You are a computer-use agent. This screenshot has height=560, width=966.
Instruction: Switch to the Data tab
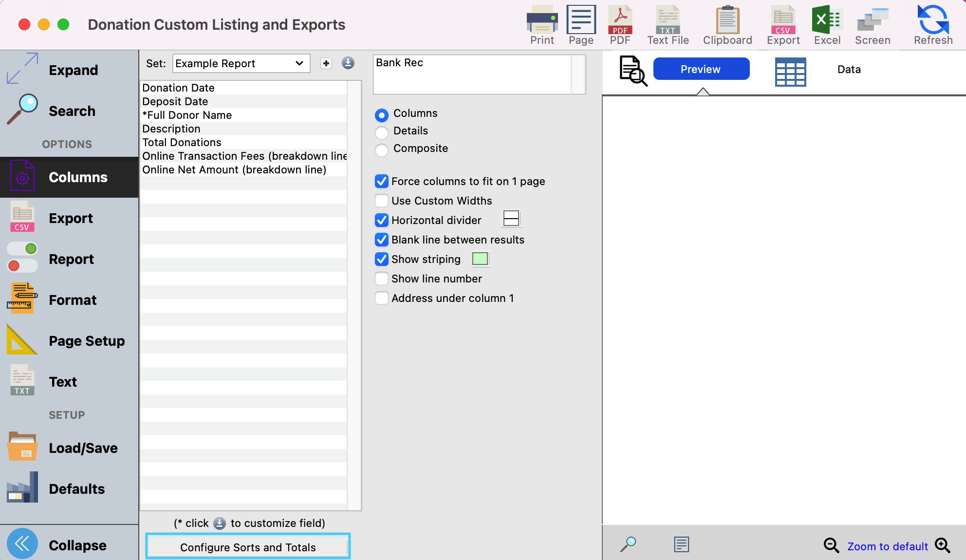coord(849,69)
